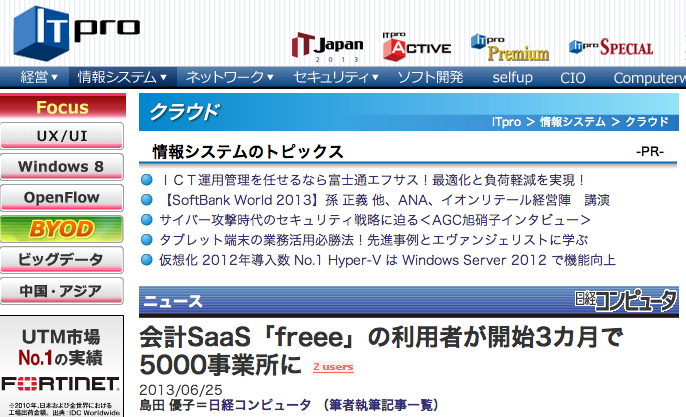Click the ITpro breadcrumb link
The width and height of the screenshot is (686, 417).
506,122
